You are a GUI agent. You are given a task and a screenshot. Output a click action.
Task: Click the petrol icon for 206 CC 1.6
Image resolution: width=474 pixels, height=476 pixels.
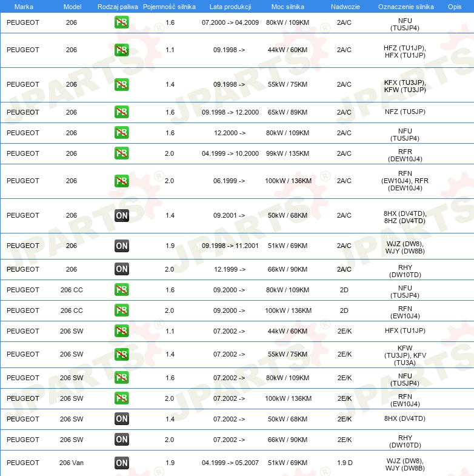click(121, 290)
